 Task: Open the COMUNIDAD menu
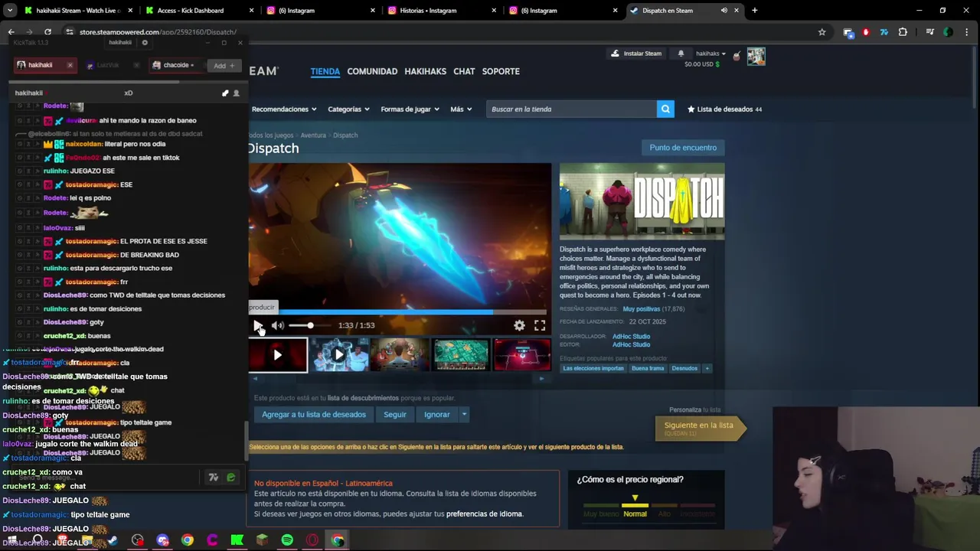pyautogui.click(x=372, y=71)
